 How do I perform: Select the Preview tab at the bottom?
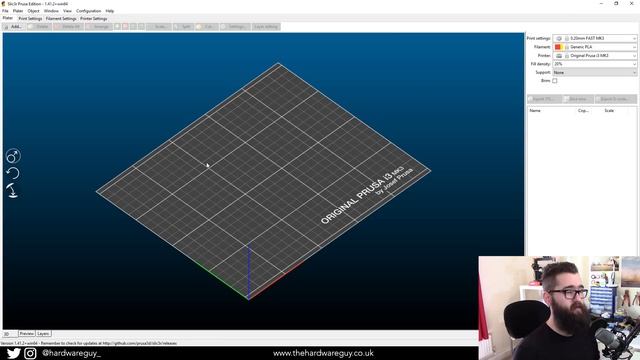click(27, 333)
